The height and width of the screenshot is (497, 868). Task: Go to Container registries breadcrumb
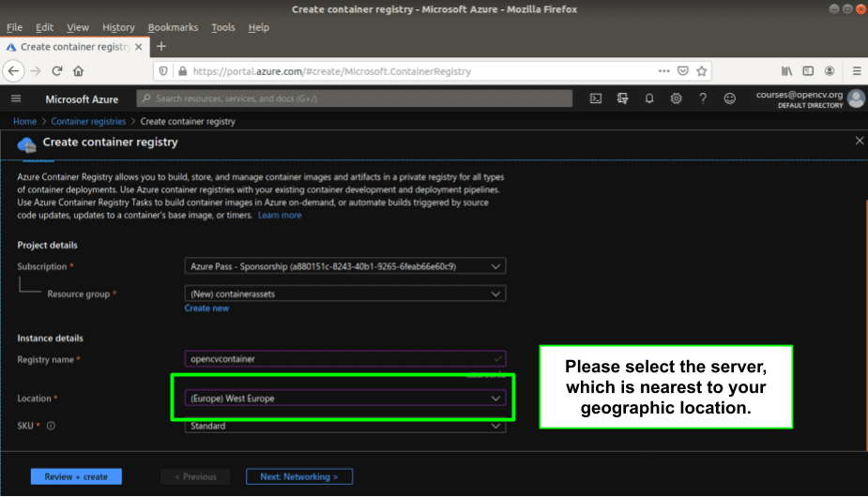click(88, 121)
